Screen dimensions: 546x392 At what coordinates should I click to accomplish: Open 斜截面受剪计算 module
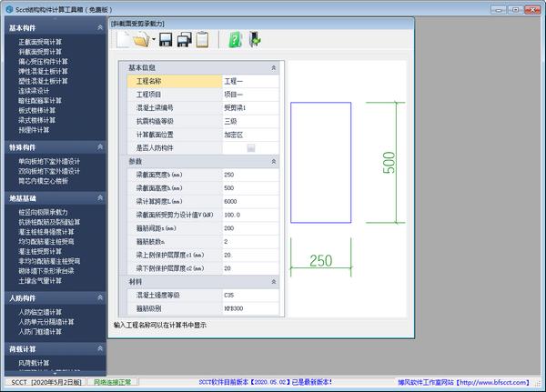pyautogui.click(x=40, y=52)
